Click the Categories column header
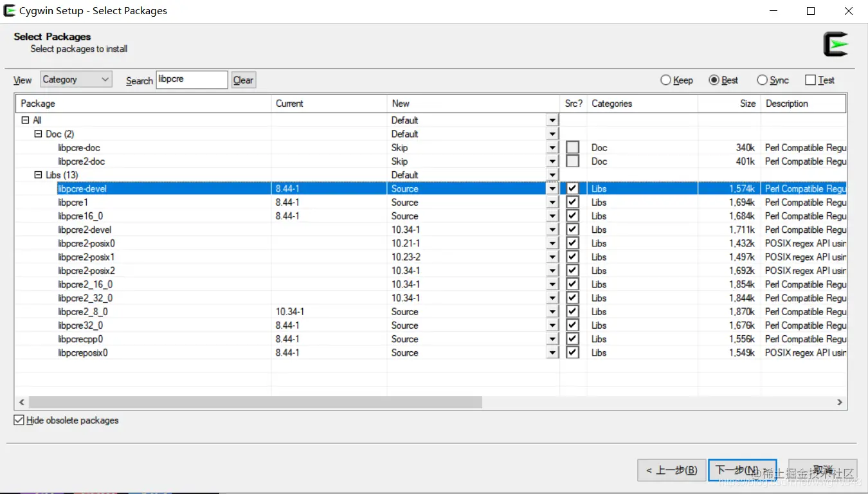Viewport: 868px width, 494px height. point(642,104)
